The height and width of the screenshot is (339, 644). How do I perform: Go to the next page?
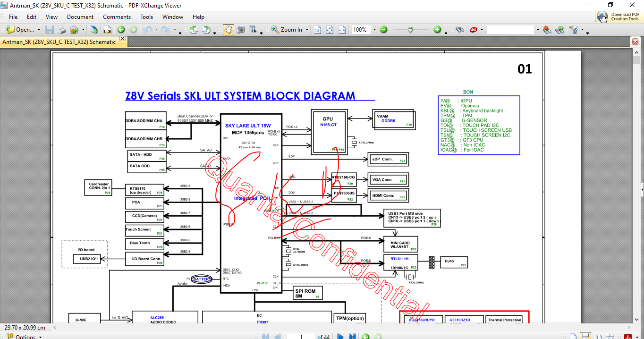(340, 337)
